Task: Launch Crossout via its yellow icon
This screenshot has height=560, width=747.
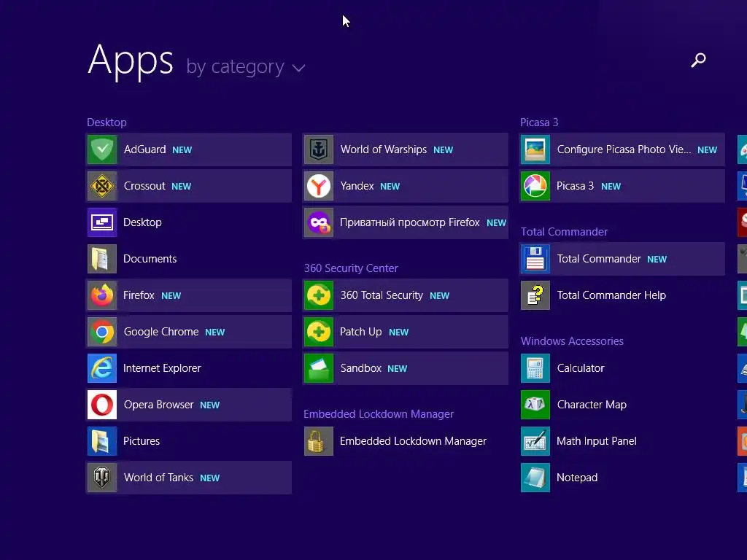Action: click(102, 186)
